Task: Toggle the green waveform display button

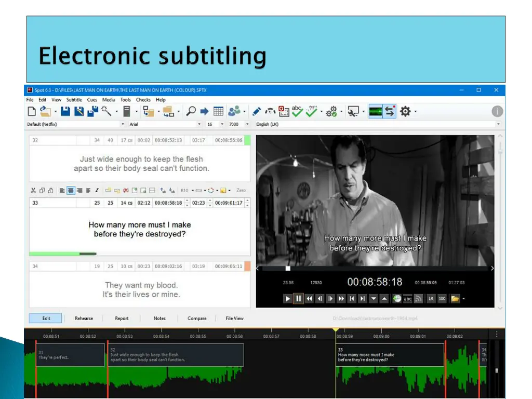Action: (375, 111)
